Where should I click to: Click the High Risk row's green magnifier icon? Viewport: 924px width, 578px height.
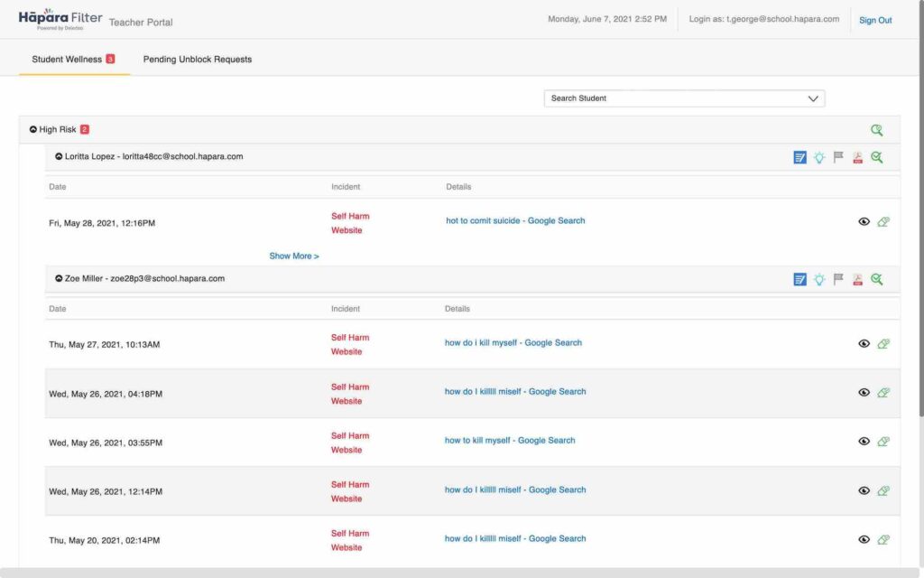click(x=876, y=130)
